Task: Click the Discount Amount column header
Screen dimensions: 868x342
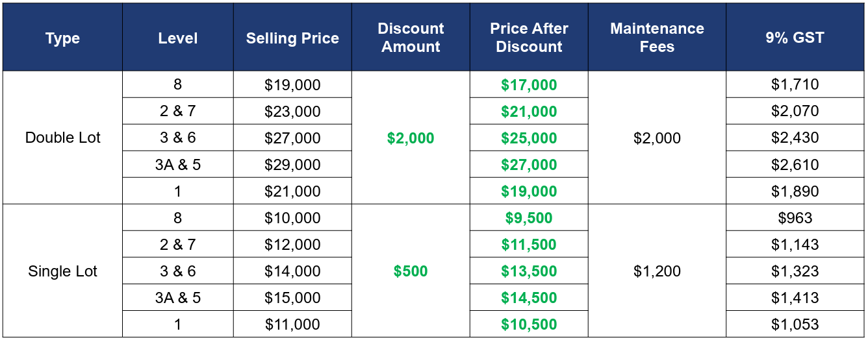Action: pos(411,38)
